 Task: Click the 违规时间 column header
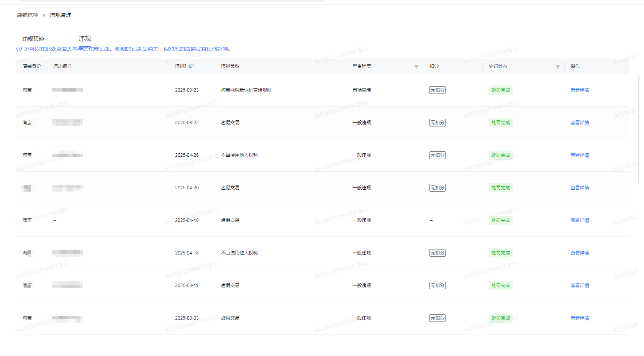coord(184,66)
